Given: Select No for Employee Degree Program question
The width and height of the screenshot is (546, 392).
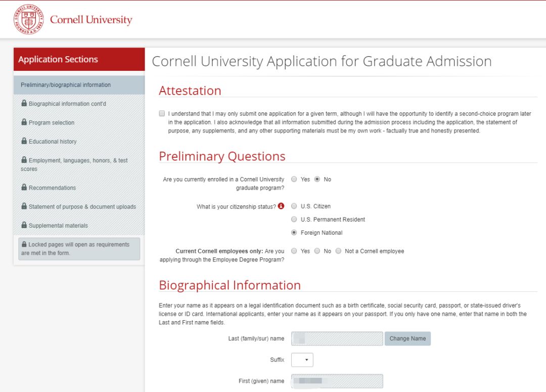Looking at the screenshot, I should tap(317, 251).
